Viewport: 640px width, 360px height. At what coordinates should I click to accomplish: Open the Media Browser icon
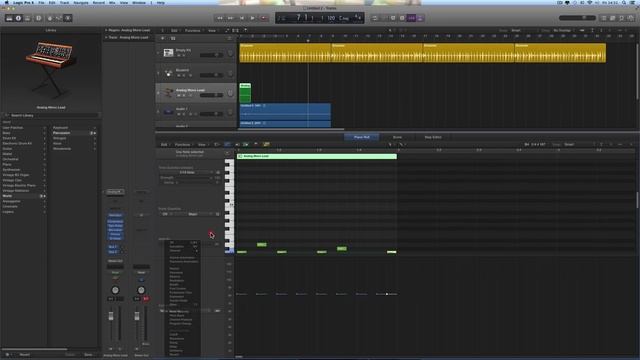point(631,18)
